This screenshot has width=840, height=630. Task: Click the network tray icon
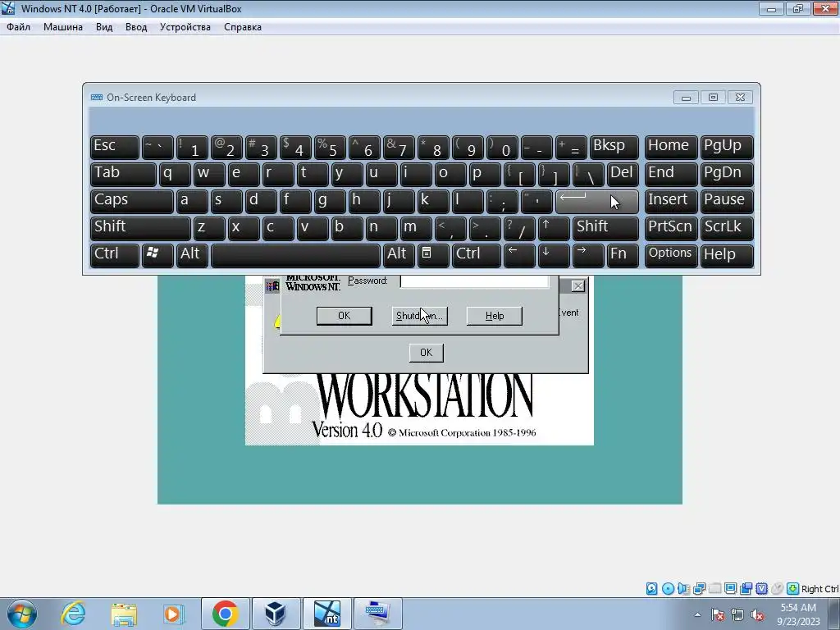(x=737, y=614)
